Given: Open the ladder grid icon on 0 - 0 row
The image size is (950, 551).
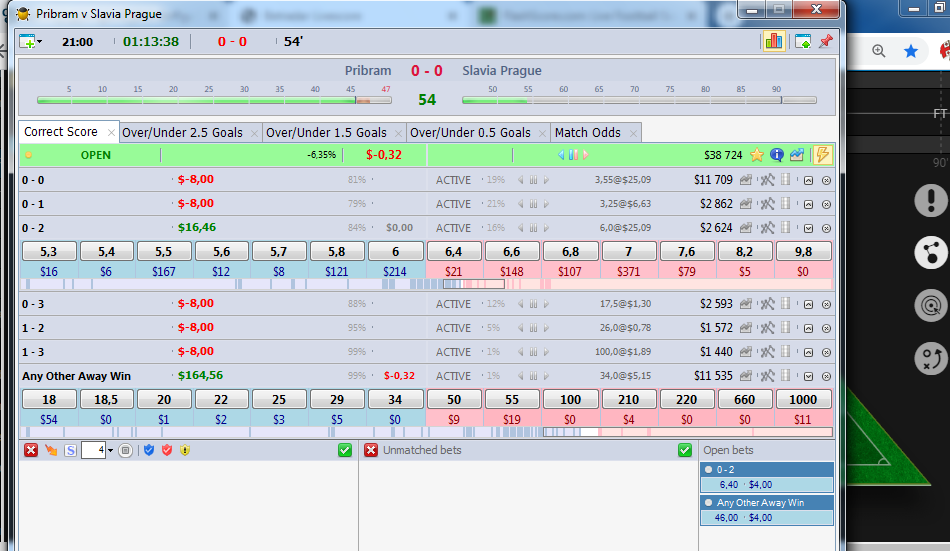Looking at the screenshot, I should [x=786, y=179].
